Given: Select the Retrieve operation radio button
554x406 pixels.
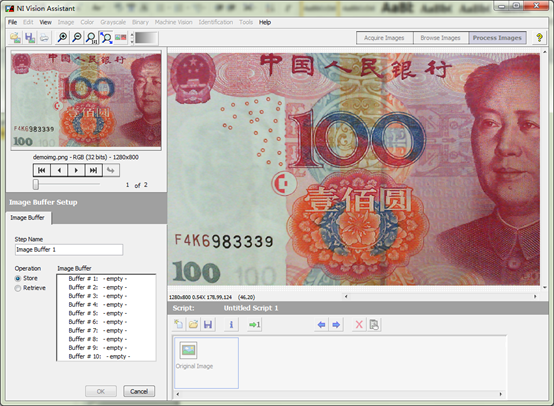Looking at the screenshot, I should click(18, 288).
